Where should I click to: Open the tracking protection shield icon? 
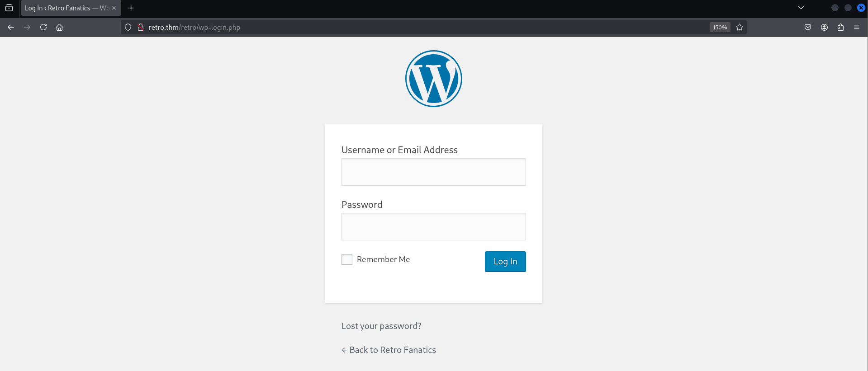tap(128, 27)
